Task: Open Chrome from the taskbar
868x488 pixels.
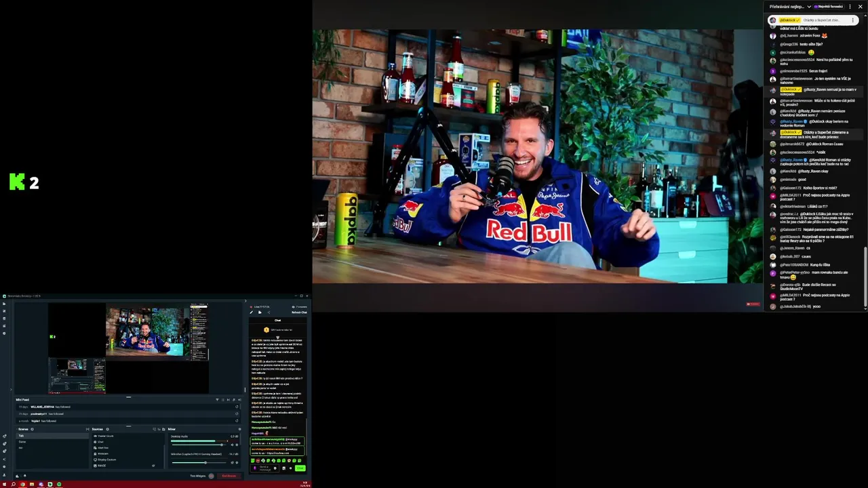Action: point(22,485)
